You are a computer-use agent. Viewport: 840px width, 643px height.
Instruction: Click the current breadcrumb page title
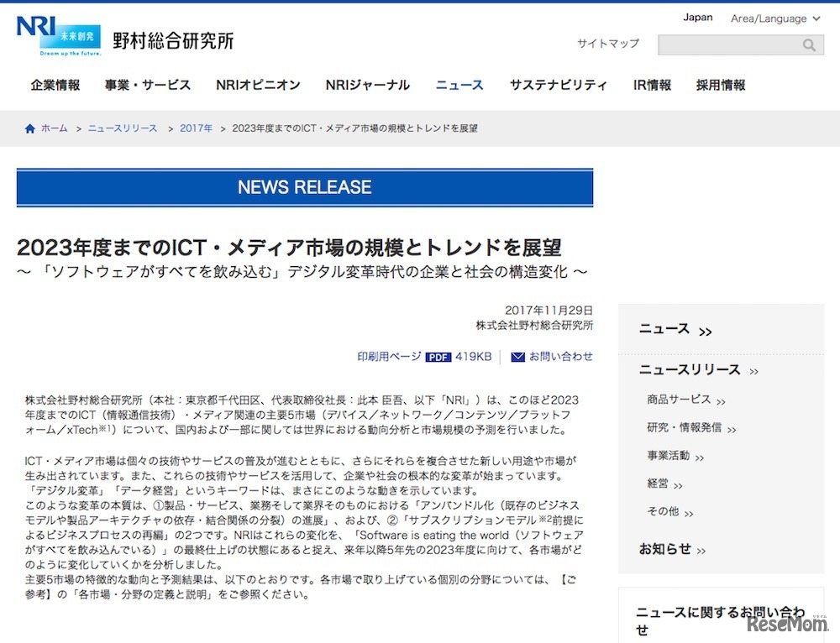click(354, 128)
